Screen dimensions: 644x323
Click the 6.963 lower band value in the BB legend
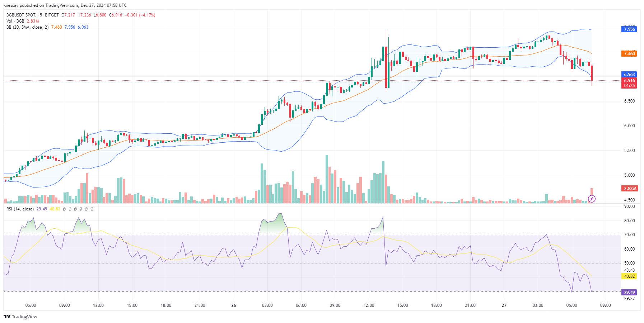click(x=83, y=27)
